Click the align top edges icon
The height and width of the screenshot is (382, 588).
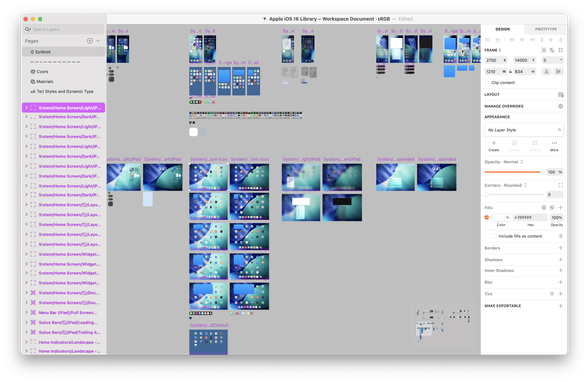pos(542,40)
